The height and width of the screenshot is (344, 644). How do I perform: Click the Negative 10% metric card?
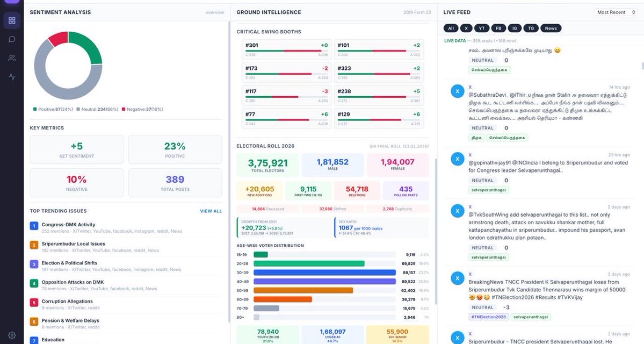(77, 183)
